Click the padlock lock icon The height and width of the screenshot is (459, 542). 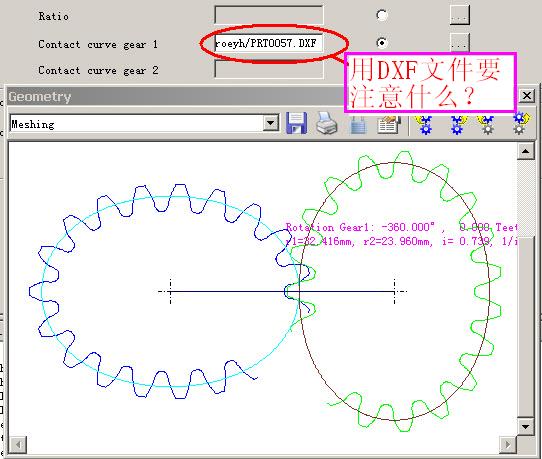coord(358,124)
